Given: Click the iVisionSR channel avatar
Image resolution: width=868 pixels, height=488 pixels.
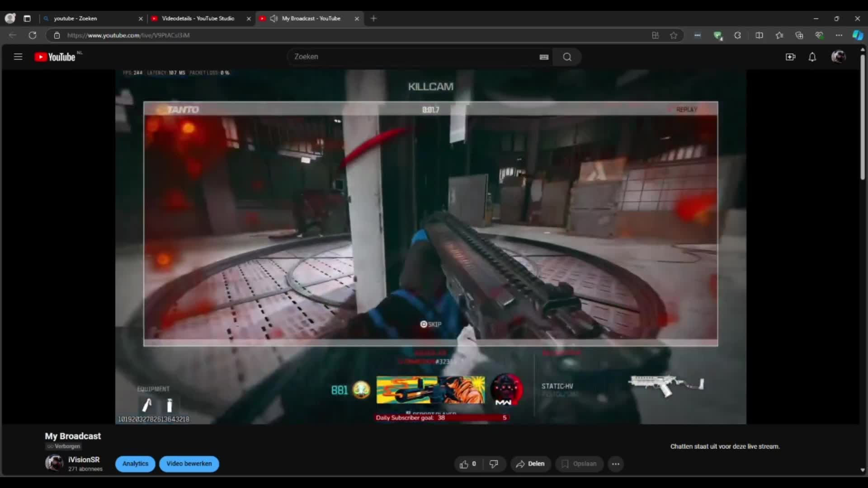Looking at the screenshot, I should click(x=54, y=463).
